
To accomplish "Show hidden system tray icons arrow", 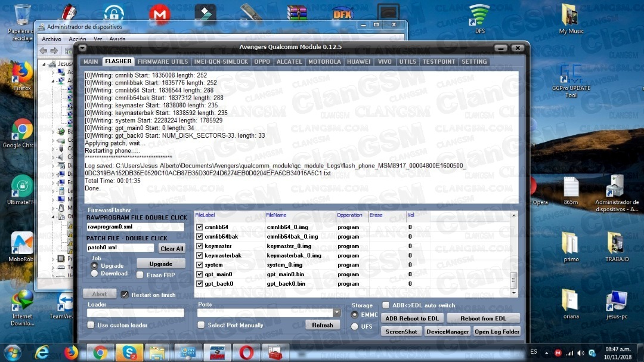I will [546, 353].
